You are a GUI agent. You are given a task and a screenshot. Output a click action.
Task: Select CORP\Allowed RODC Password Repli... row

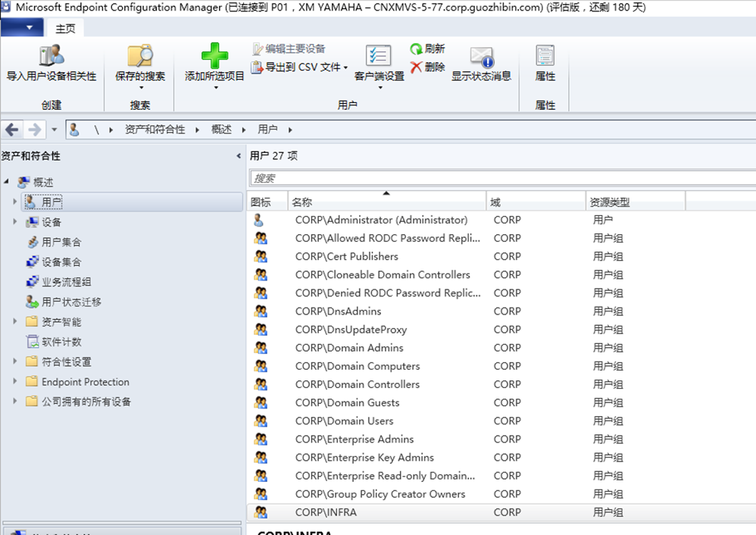tap(501, 238)
